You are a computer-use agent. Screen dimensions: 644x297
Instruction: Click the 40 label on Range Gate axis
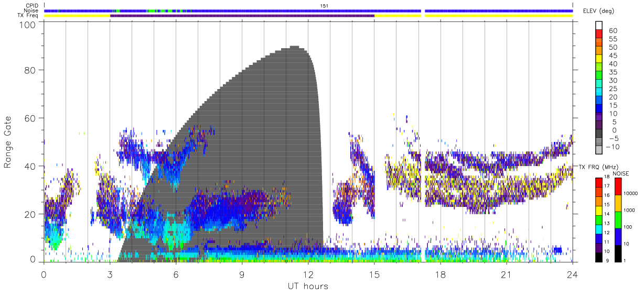(x=30, y=167)
